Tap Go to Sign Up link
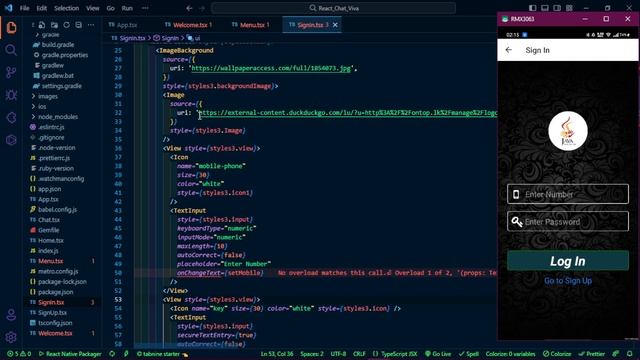The height and width of the screenshot is (360, 640). pyautogui.click(x=568, y=281)
